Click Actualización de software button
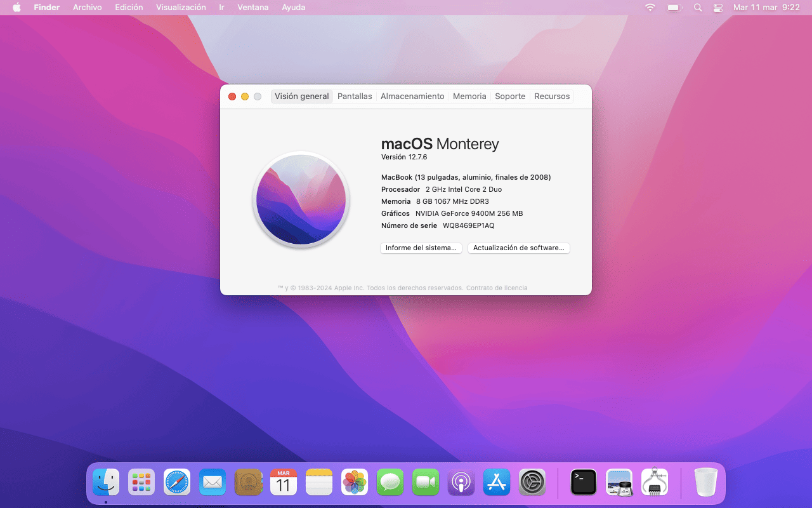 coord(519,248)
